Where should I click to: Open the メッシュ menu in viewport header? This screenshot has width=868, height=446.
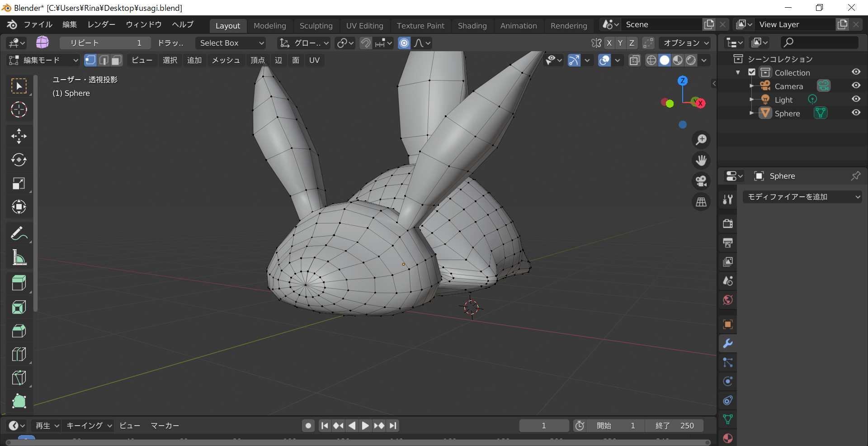[226, 60]
